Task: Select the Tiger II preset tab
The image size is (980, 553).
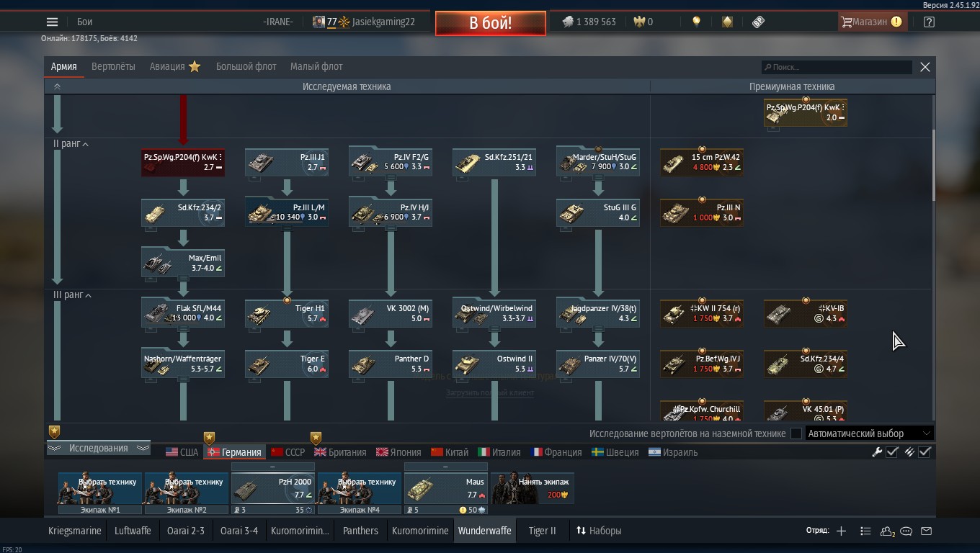Action: click(542, 531)
